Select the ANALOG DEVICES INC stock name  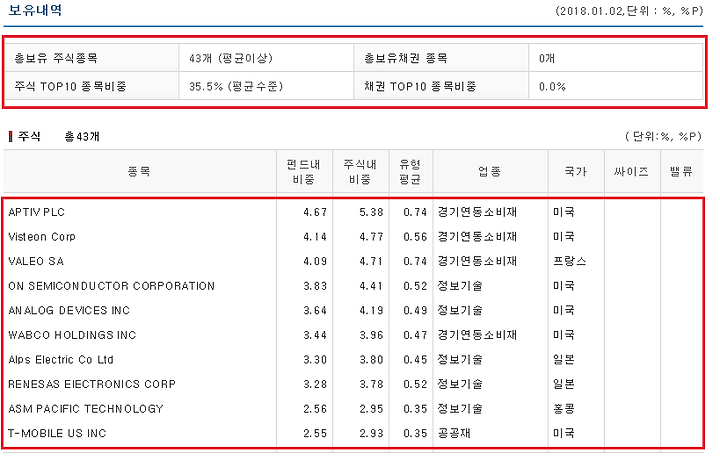(69, 310)
